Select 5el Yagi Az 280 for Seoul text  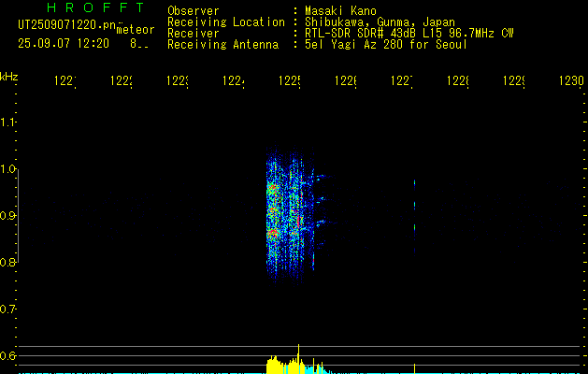386,45
